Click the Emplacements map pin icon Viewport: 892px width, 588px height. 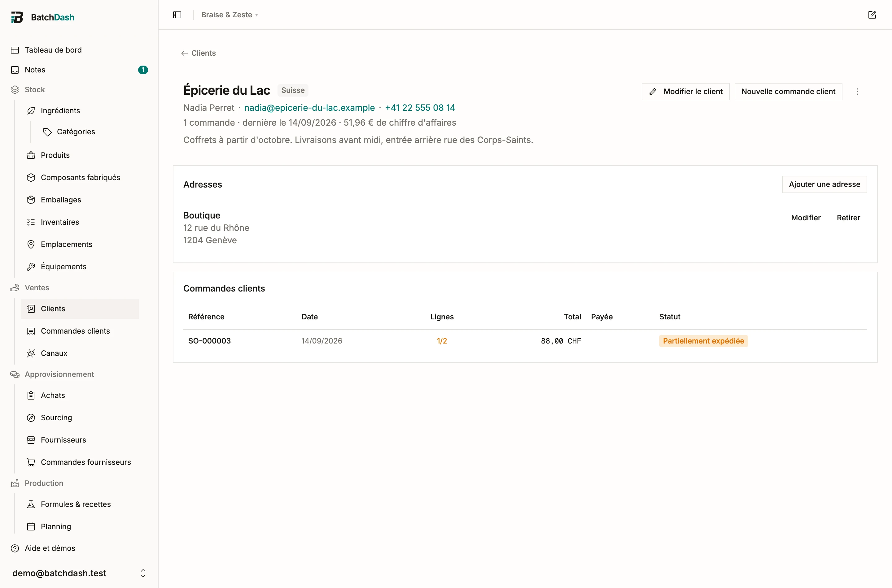tap(31, 244)
